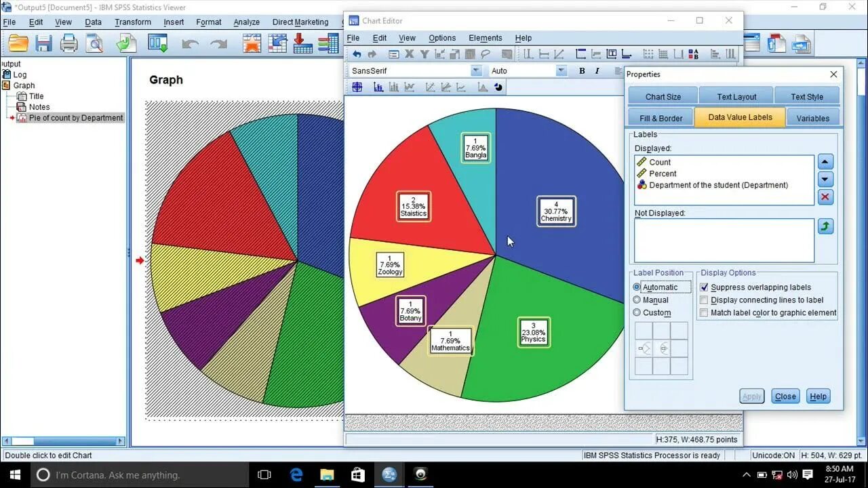Open Options menu in Chart Editor
868x488 pixels.
click(442, 38)
